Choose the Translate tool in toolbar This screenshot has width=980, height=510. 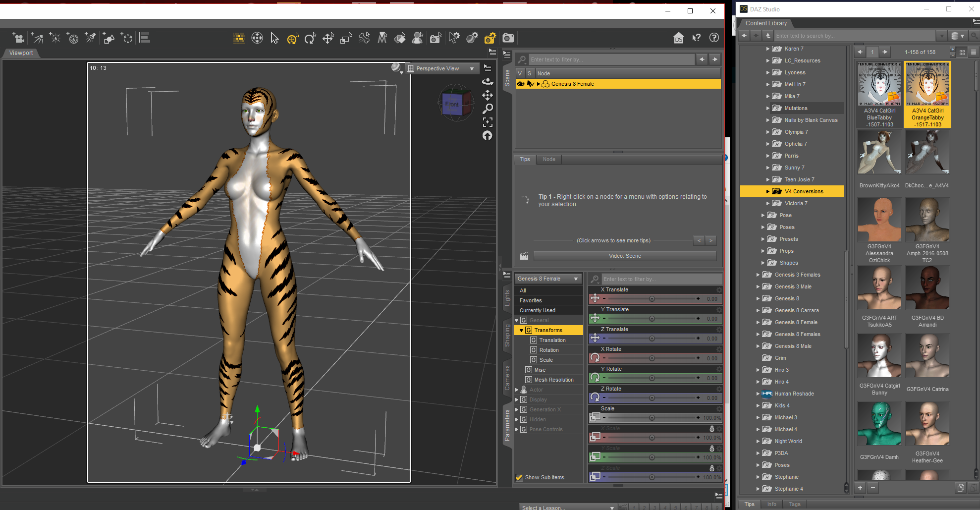click(x=328, y=38)
